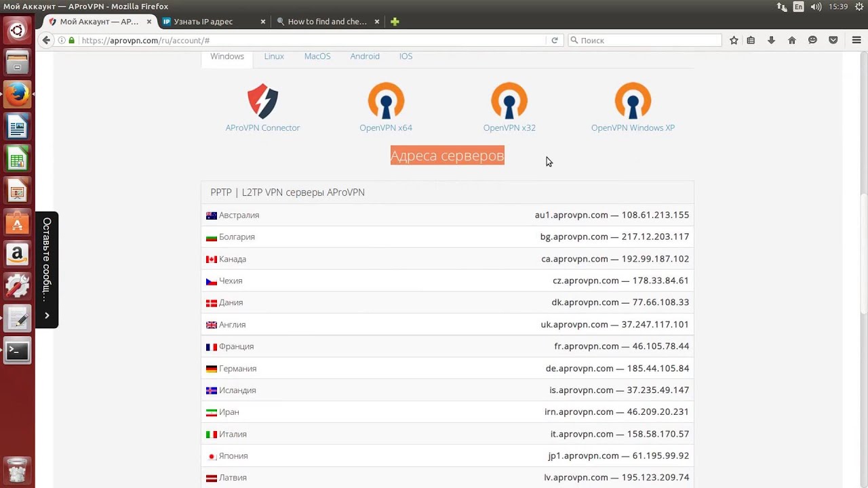The width and height of the screenshot is (868, 488).
Task: Click the OpenVPN Windows XP keyhole icon
Action: pyautogui.click(x=633, y=101)
